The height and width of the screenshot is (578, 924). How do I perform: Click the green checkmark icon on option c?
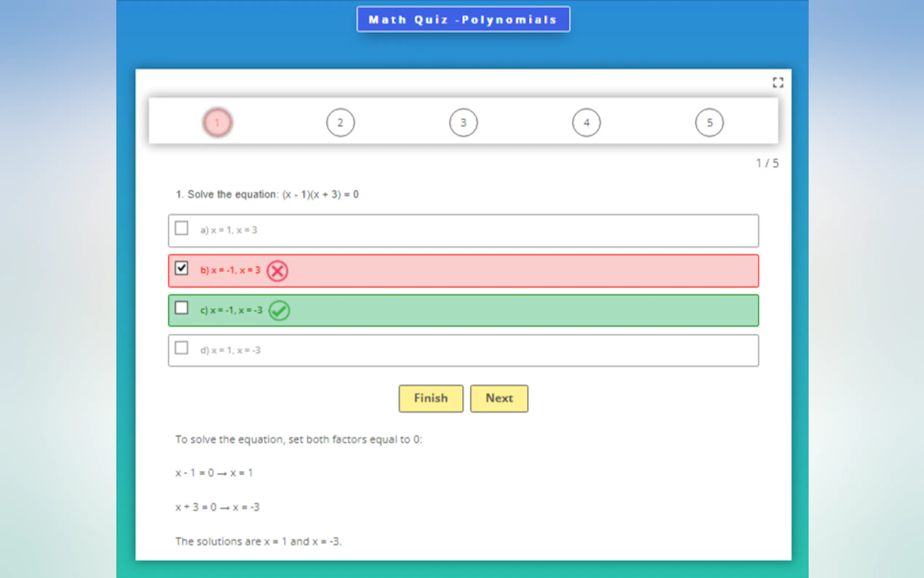point(279,310)
